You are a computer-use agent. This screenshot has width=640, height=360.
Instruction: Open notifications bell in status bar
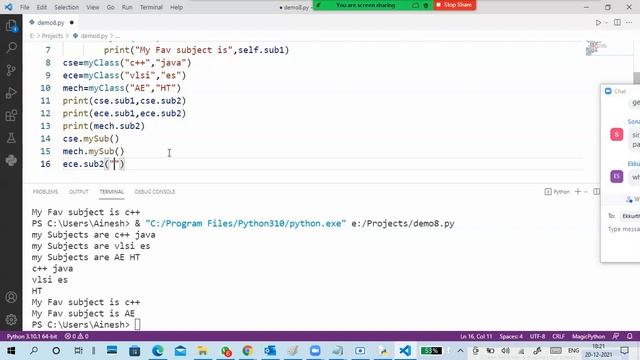click(x=629, y=336)
